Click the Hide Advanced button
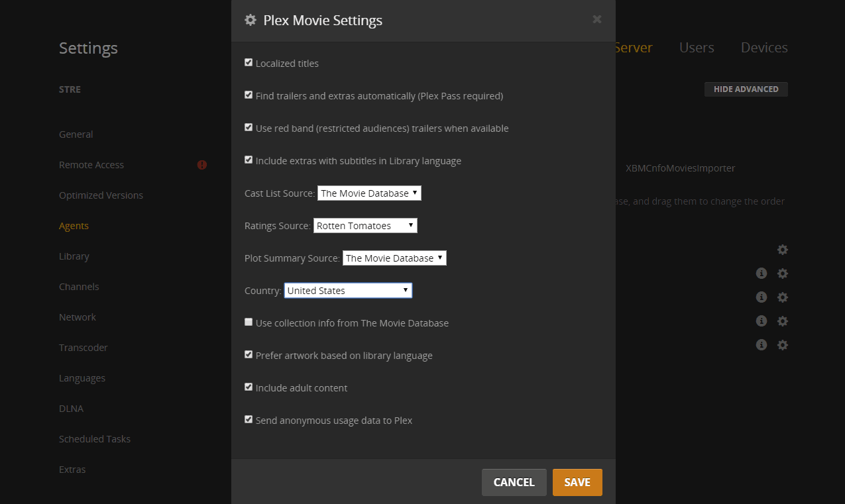Screen dimensions: 845x504 [746, 89]
